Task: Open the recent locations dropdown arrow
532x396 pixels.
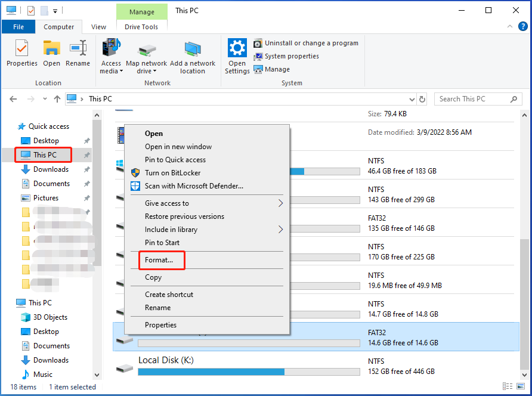Action: tap(45, 99)
